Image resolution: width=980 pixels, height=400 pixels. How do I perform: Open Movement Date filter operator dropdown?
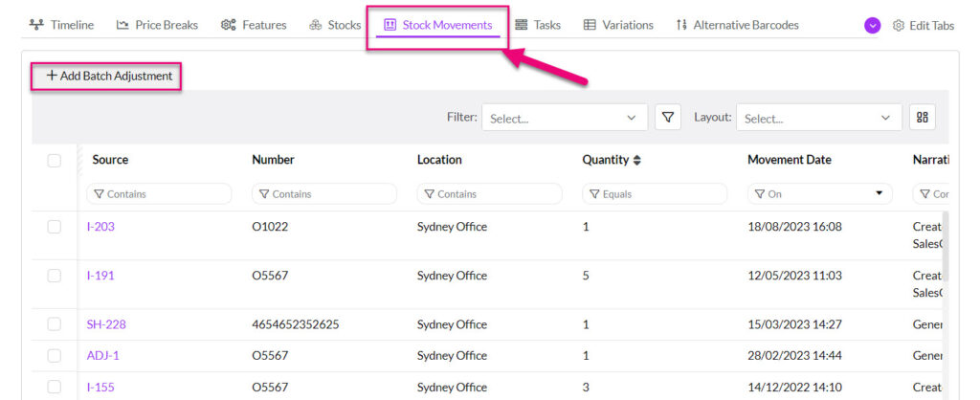pyautogui.click(x=879, y=194)
